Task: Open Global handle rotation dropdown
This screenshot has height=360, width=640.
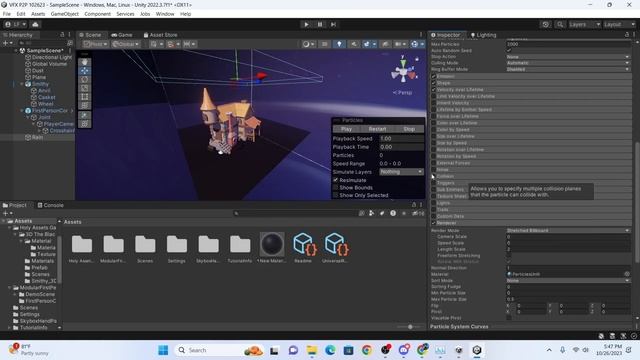Action: [126, 44]
